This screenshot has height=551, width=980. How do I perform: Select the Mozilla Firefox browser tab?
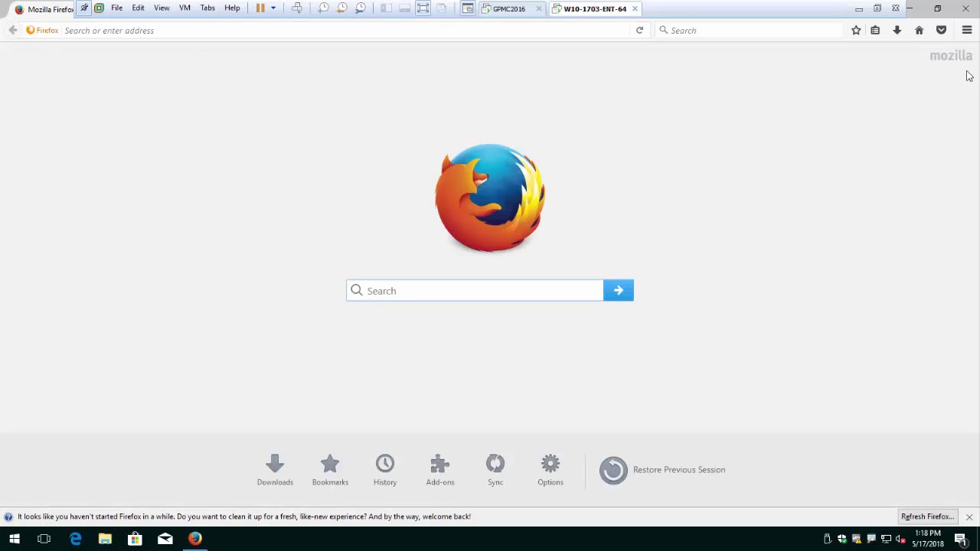click(44, 9)
